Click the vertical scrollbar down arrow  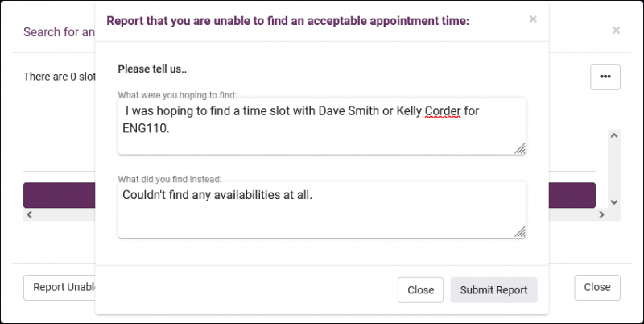614,201
